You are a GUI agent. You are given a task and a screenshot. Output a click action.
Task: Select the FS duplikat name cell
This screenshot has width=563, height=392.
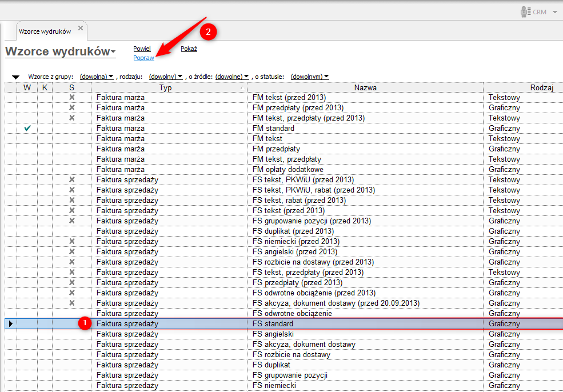[365, 365]
